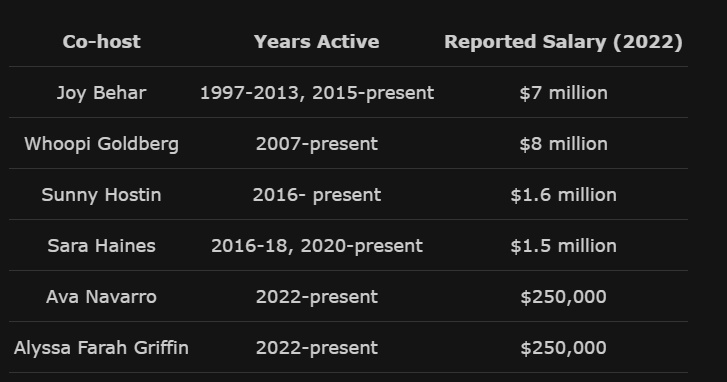
Task: Select the Whoopi Goldberg name cell
Action: 101,144
